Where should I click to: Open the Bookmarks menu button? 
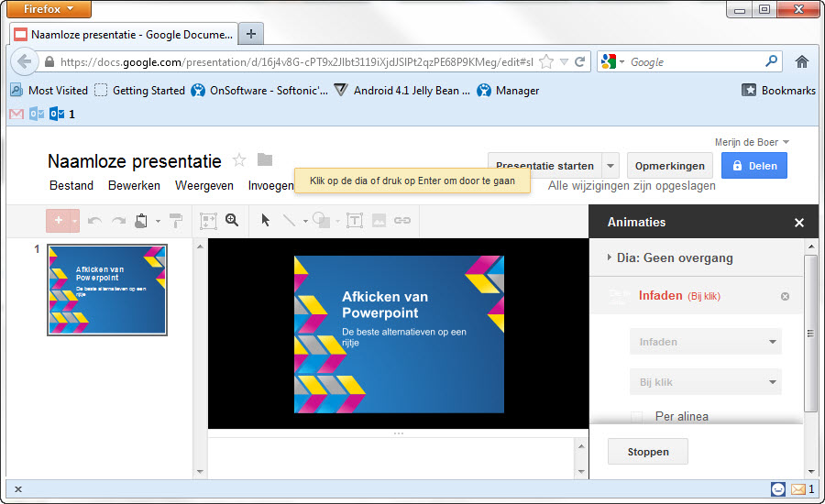[778, 91]
